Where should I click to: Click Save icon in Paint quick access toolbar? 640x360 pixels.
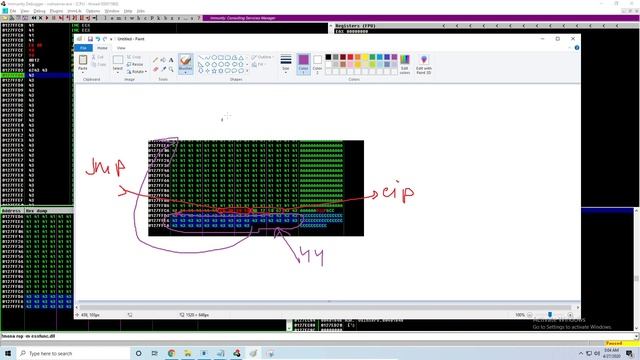(x=90, y=39)
